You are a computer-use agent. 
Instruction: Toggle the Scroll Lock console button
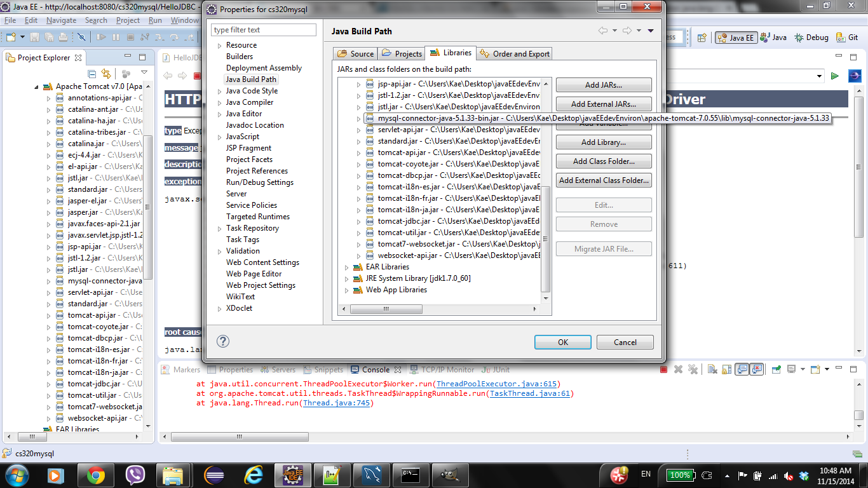click(x=726, y=369)
